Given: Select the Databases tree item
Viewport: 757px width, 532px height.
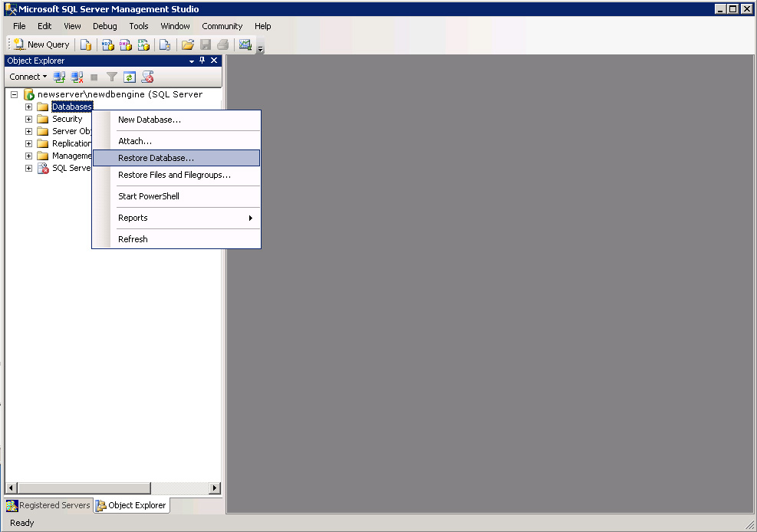Looking at the screenshot, I should pos(72,107).
